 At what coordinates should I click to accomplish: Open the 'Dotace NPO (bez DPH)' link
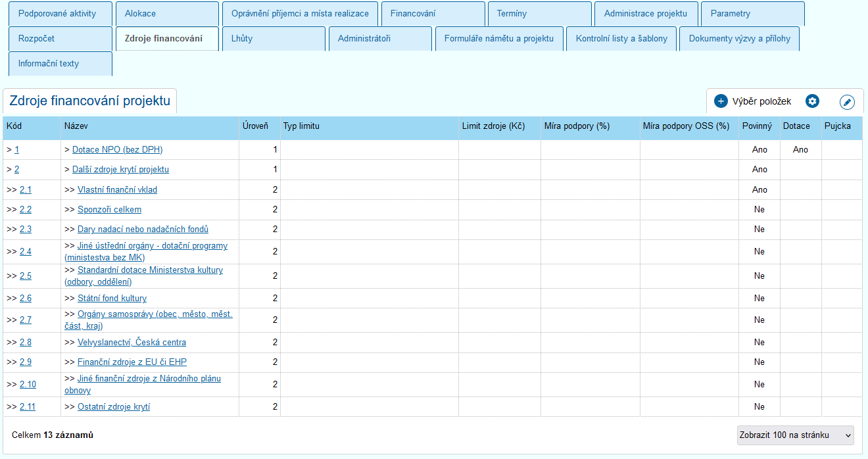click(117, 150)
